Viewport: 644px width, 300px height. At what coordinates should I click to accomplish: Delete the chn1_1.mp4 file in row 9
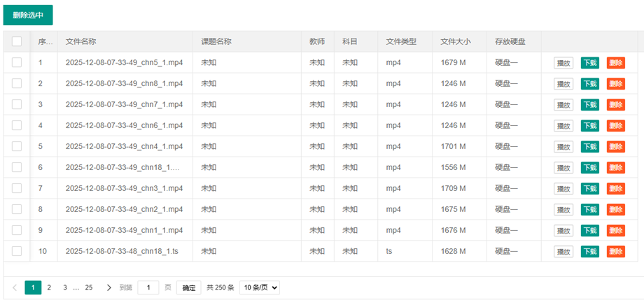[615, 231]
